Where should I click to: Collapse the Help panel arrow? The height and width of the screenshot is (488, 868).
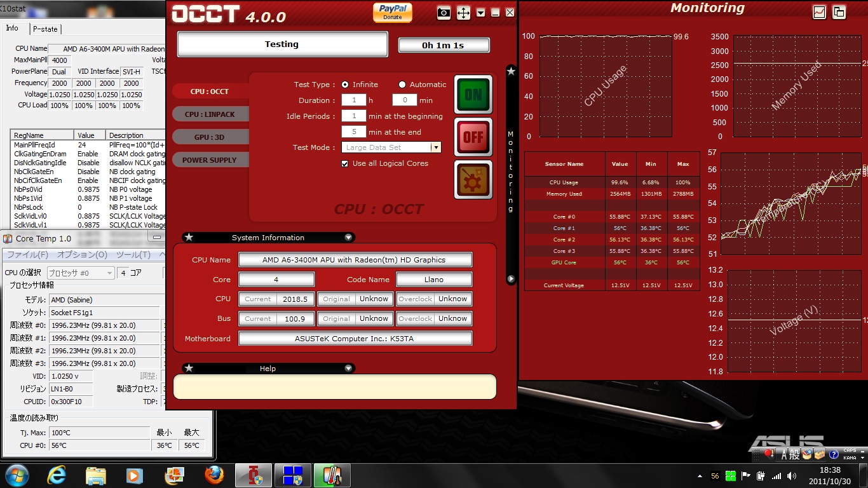click(x=348, y=369)
